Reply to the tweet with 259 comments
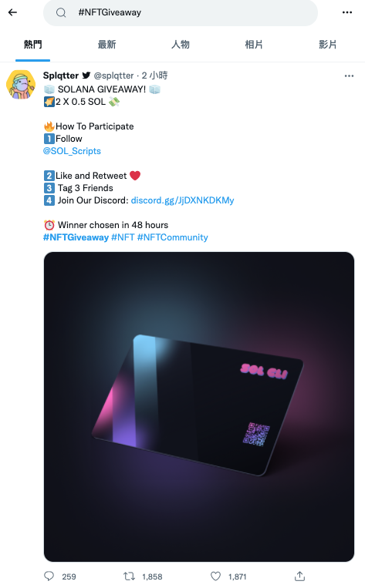 pos(49,576)
